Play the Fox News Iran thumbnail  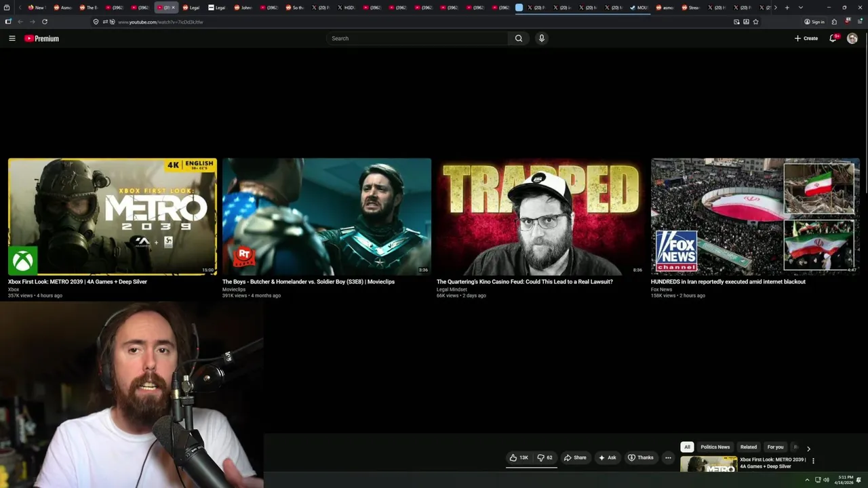(755, 217)
